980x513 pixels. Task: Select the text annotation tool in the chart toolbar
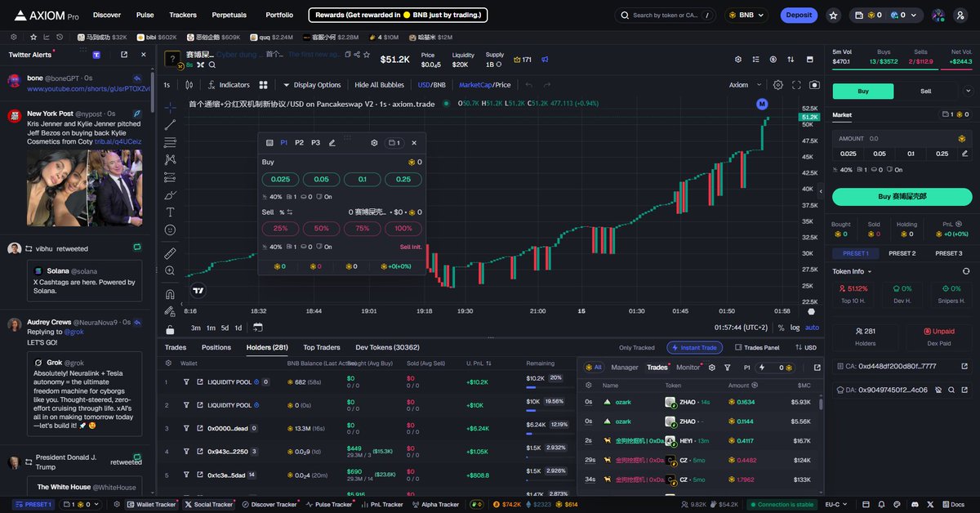coord(170,212)
